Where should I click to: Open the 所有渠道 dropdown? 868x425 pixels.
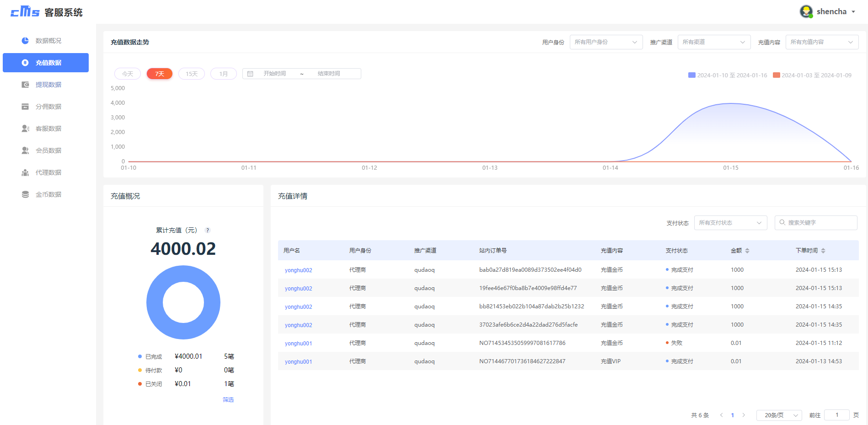pyautogui.click(x=714, y=42)
